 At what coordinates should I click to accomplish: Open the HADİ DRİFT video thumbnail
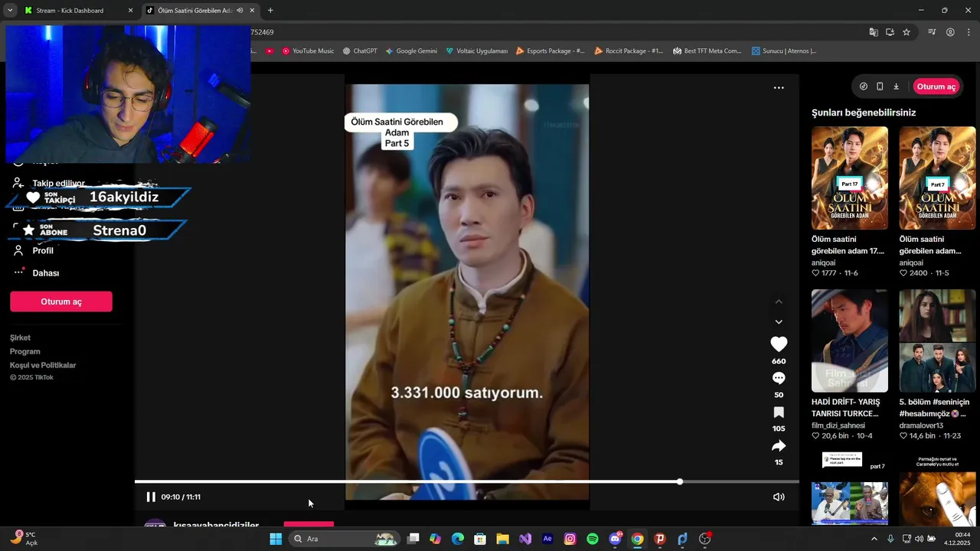(850, 341)
